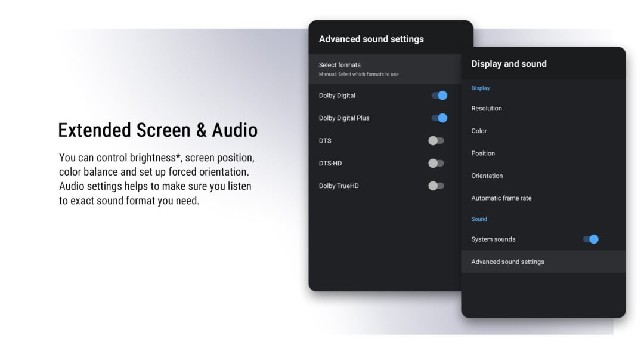Screen dimensions: 644x363
Task: Choose the Color menu item
Action: tap(479, 131)
